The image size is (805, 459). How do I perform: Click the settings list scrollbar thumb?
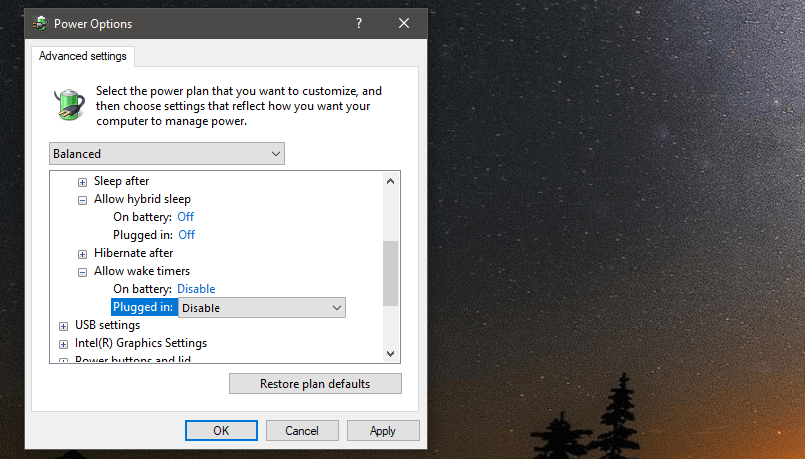pyautogui.click(x=390, y=274)
